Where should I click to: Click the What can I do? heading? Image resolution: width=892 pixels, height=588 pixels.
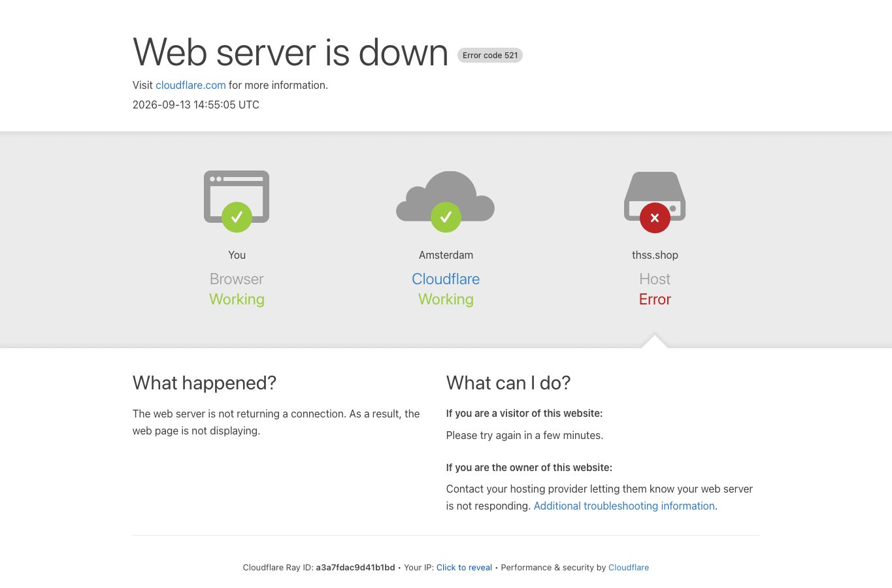pos(508,383)
